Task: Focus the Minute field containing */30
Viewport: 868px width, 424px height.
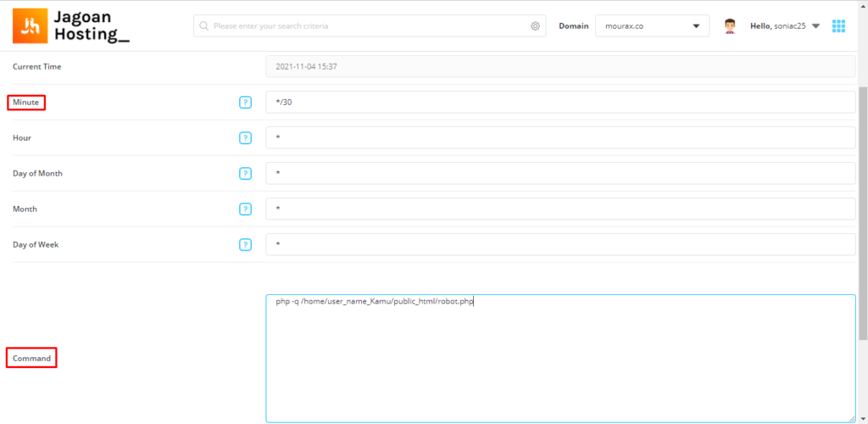Action: click(x=559, y=103)
